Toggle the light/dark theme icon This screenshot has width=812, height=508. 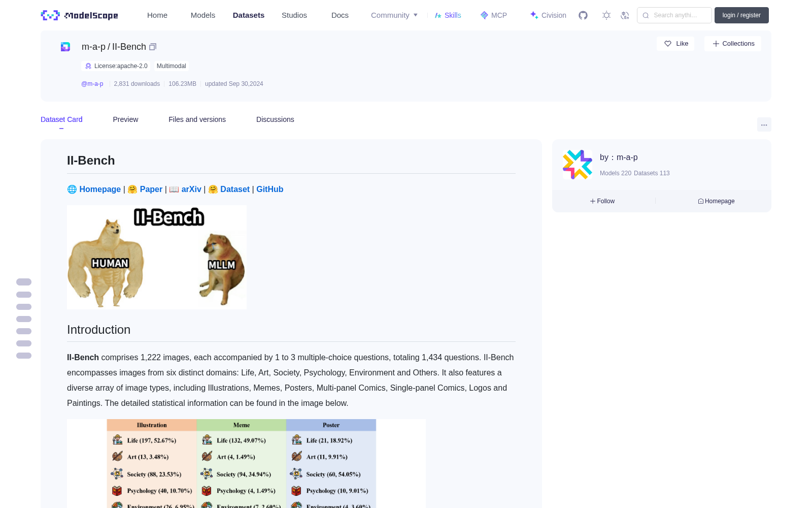click(606, 15)
